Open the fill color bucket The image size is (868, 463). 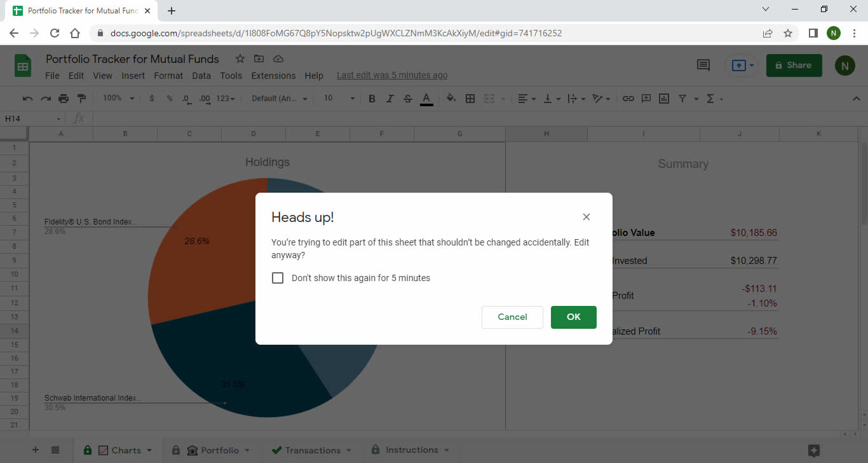[451, 99]
